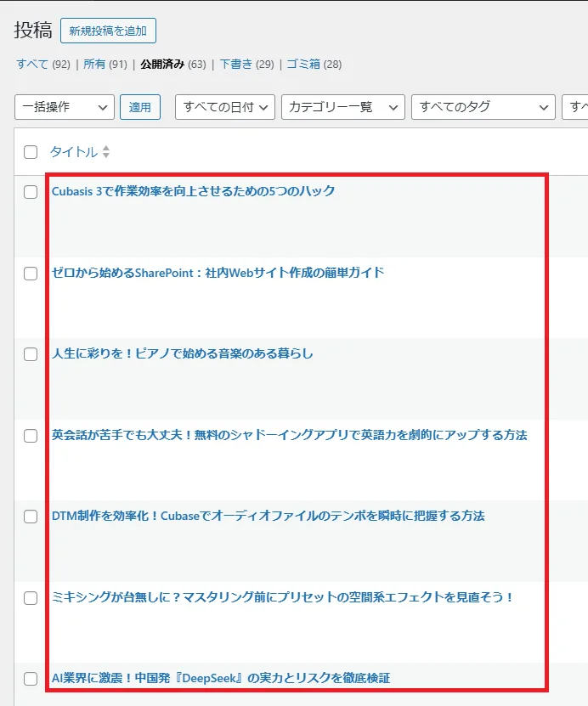This screenshot has height=706, width=588.
Task: Open post Cubasis 3で作業効率を向上させるための5つのハック
Action: [193, 191]
